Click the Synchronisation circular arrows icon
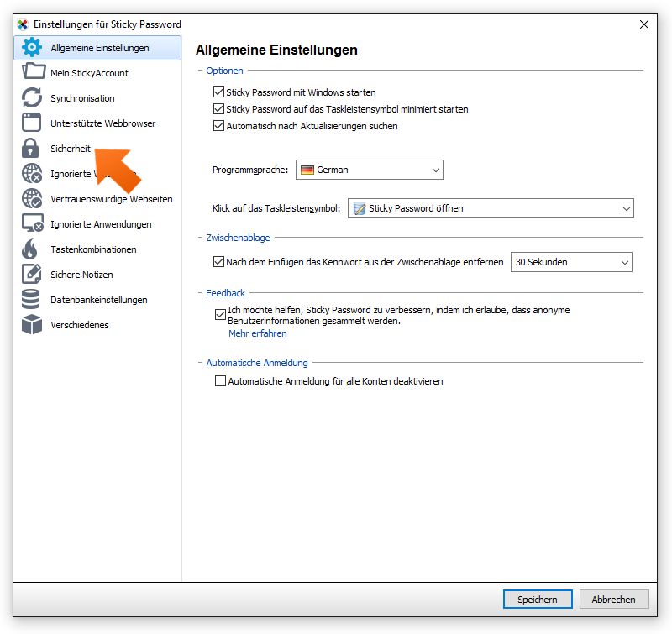 pyautogui.click(x=32, y=97)
